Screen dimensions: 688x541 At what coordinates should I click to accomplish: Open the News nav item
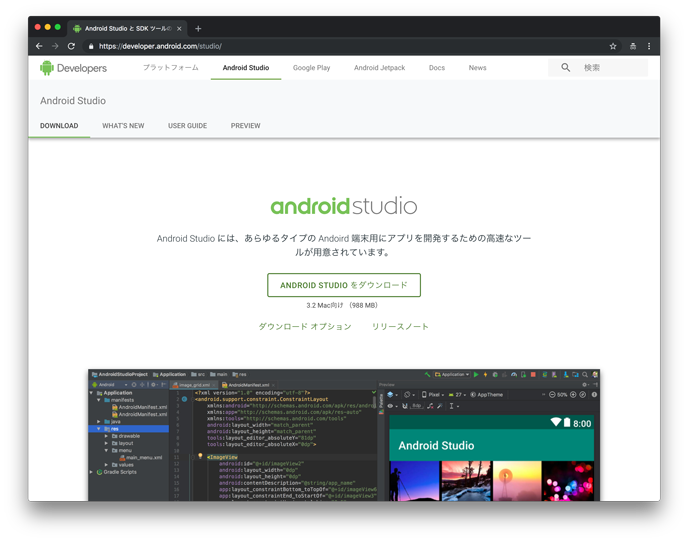coord(477,68)
